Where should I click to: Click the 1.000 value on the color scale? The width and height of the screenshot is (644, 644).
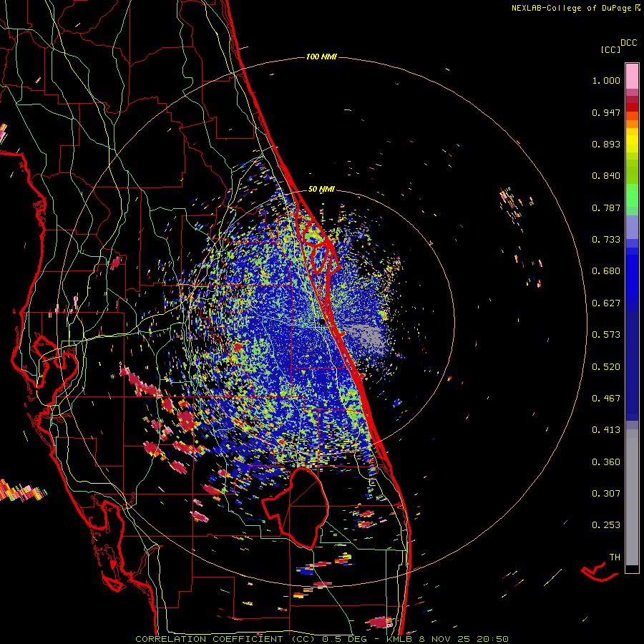(606, 80)
